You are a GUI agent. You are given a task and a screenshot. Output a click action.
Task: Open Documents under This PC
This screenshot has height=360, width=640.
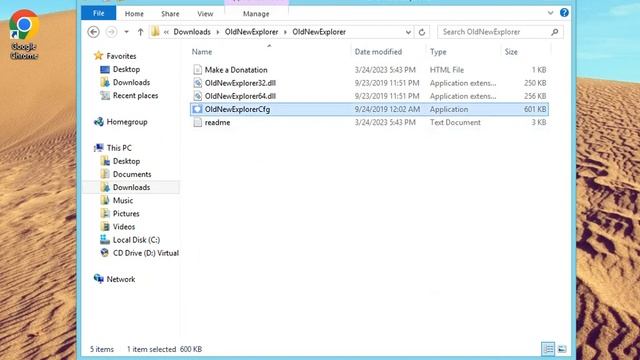[x=132, y=174]
